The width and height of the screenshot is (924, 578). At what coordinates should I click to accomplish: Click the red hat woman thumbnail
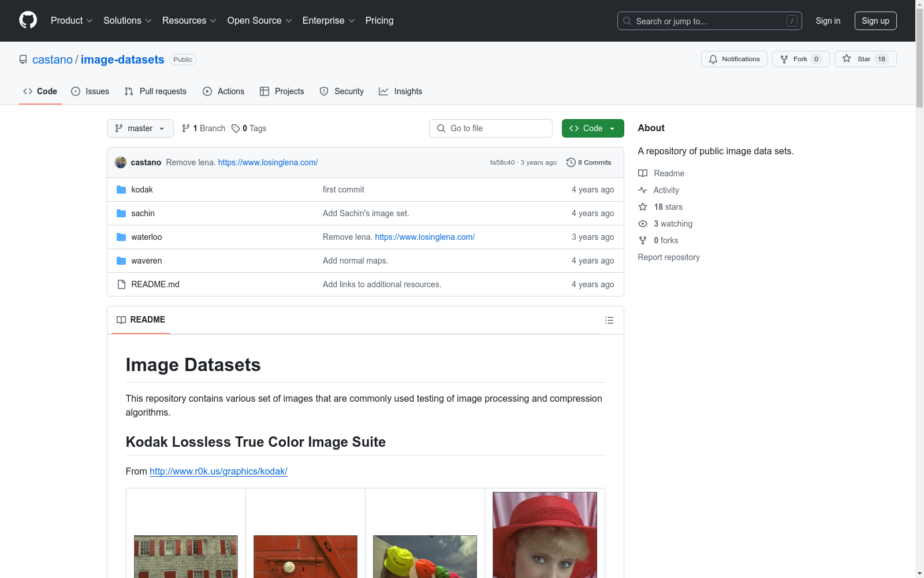(545, 535)
